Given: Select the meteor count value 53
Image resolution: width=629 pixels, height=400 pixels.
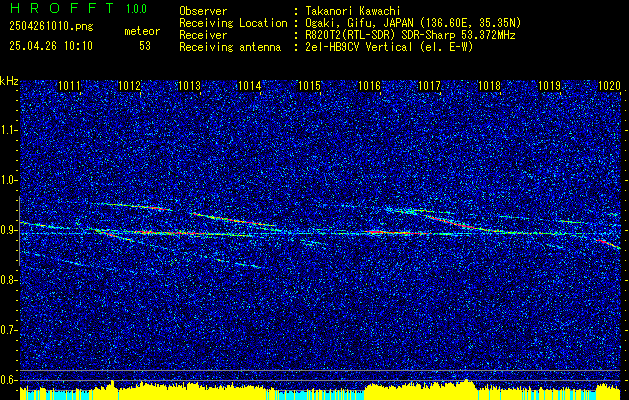Looking at the screenshot, I should [145, 46].
